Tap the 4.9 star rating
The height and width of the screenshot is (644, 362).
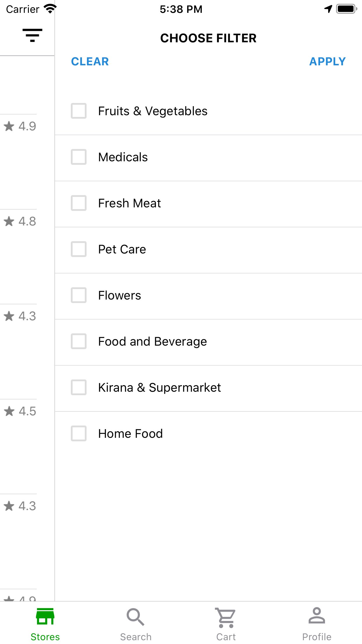click(x=20, y=126)
